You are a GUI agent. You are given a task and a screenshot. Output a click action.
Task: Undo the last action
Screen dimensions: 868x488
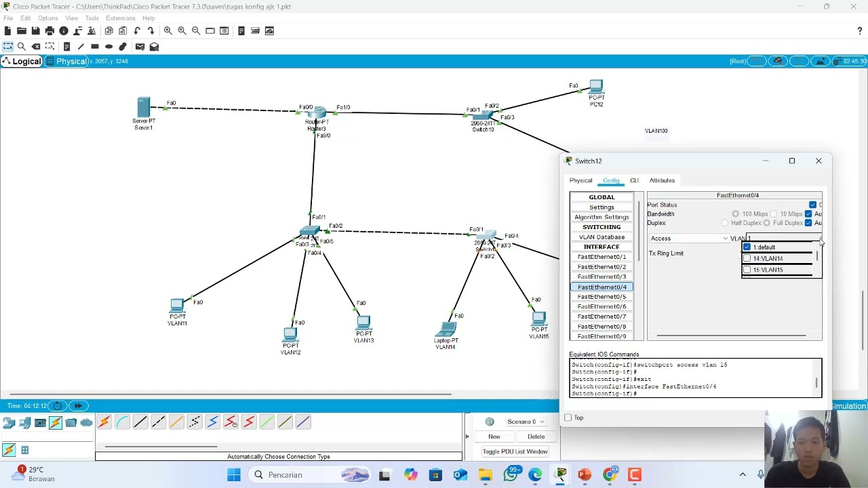coord(137,30)
